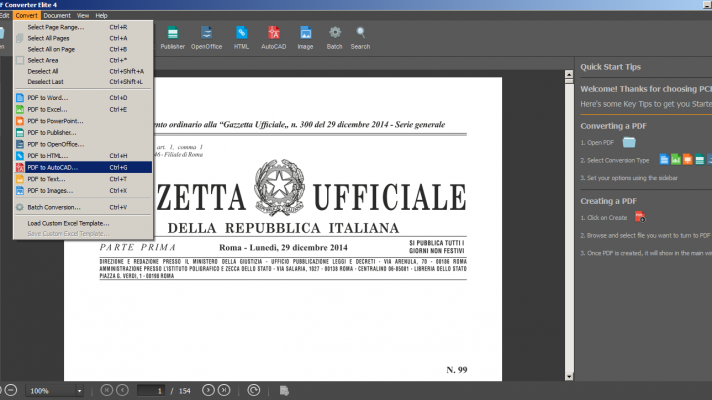Click the Search magnifier toolbar icon
Image resolution: width=712 pixels, height=400 pixels.
click(x=360, y=37)
